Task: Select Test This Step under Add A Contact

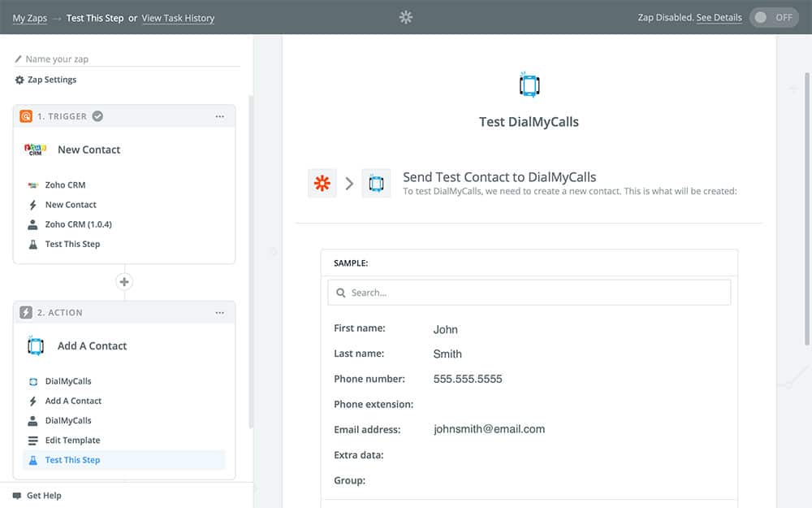Action: (x=72, y=460)
